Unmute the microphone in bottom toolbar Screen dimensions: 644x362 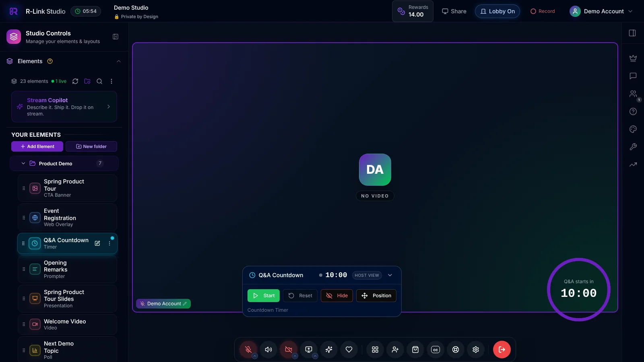[248, 350]
